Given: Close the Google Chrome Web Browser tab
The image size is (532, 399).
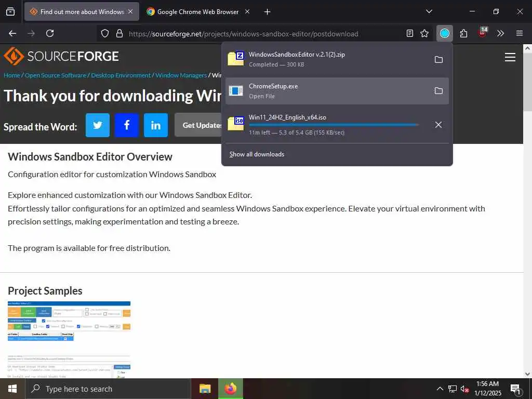Looking at the screenshot, I should coord(247,11).
